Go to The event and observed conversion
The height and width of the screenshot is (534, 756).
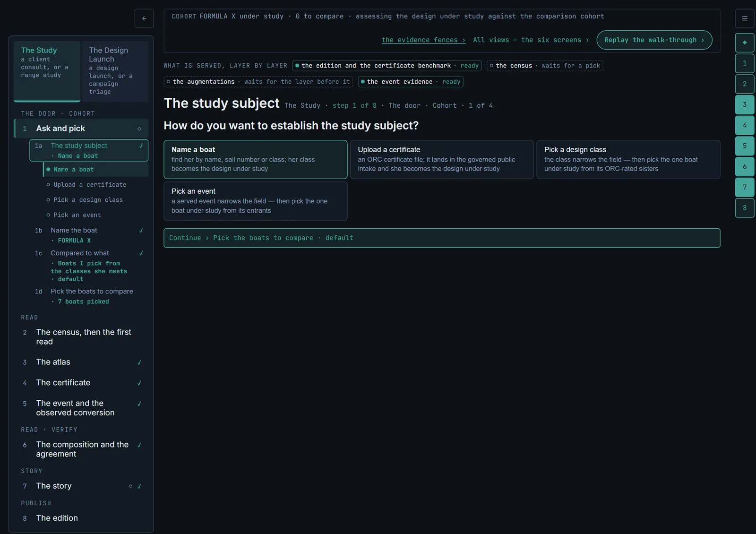[x=81, y=408]
